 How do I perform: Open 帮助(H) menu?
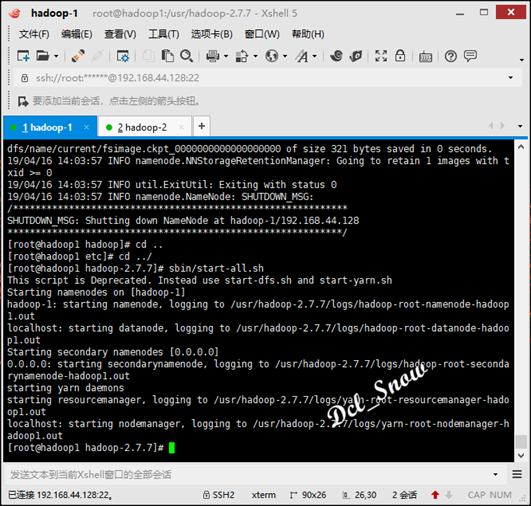pyautogui.click(x=308, y=34)
